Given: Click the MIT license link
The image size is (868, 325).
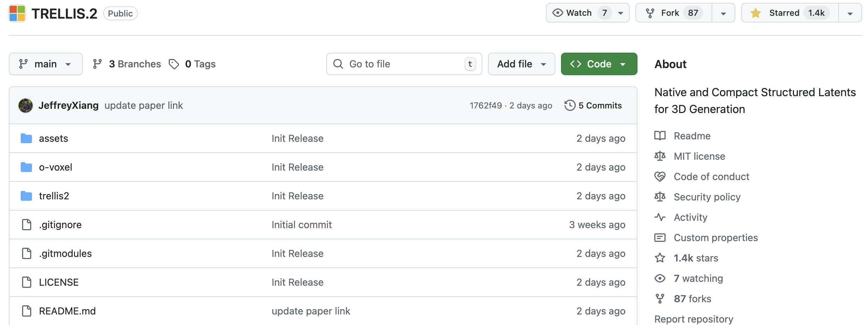Looking at the screenshot, I should (x=699, y=156).
